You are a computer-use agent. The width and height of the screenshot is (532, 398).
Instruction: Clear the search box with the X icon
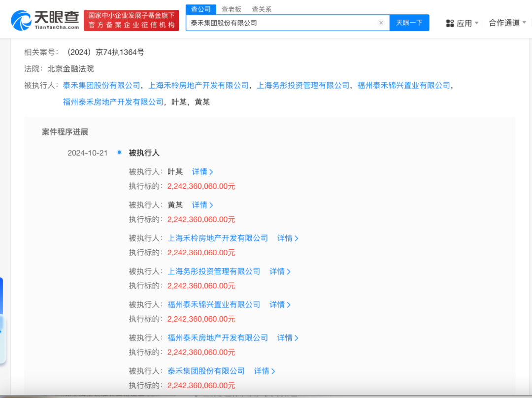[x=381, y=23]
